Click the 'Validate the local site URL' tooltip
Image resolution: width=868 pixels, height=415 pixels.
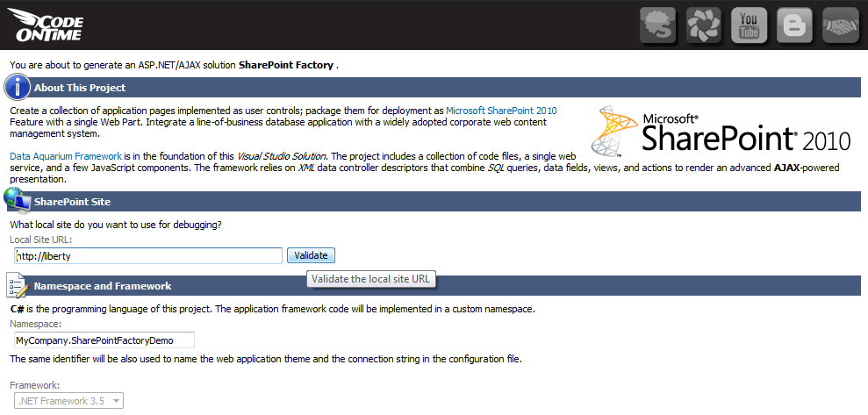(370, 279)
